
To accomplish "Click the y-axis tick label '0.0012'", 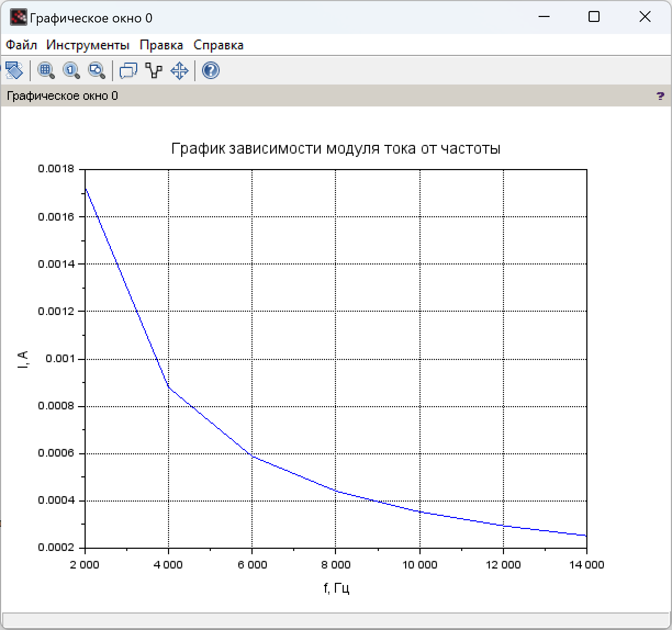I will (x=56, y=311).
